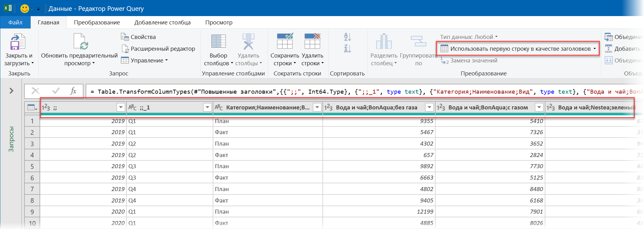The width and height of the screenshot is (644, 230).
Task: Select row number 5 header
Action: [x=32, y=166]
